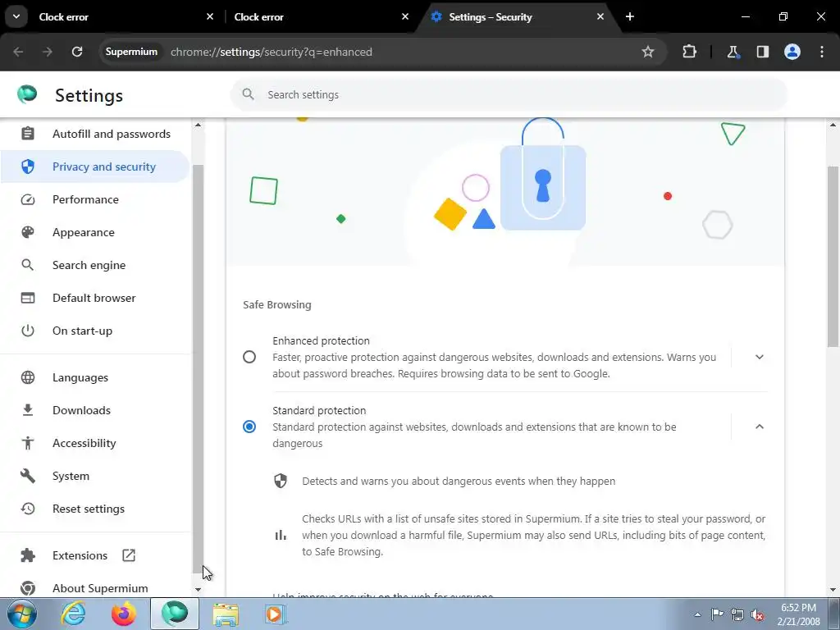
Task: Click the System wrench icon
Action: (28, 476)
